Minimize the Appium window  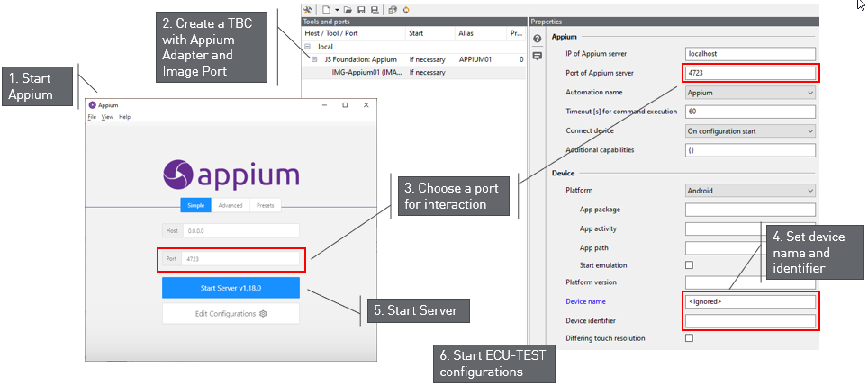[324, 105]
